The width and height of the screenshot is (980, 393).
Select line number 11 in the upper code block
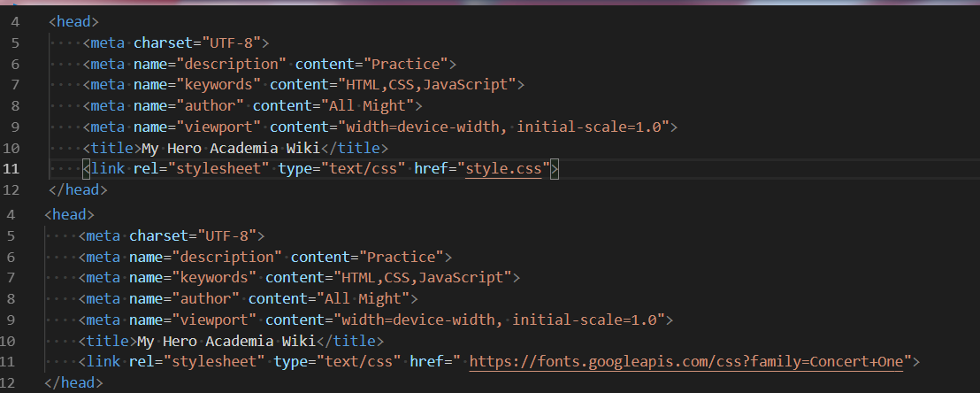click(x=12, y=168)
